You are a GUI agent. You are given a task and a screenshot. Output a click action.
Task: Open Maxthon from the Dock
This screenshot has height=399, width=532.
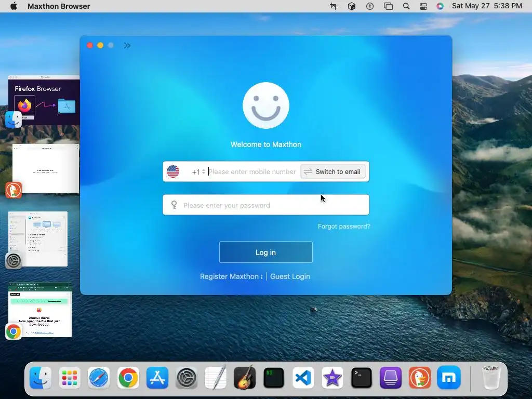(x=449, y=378)
